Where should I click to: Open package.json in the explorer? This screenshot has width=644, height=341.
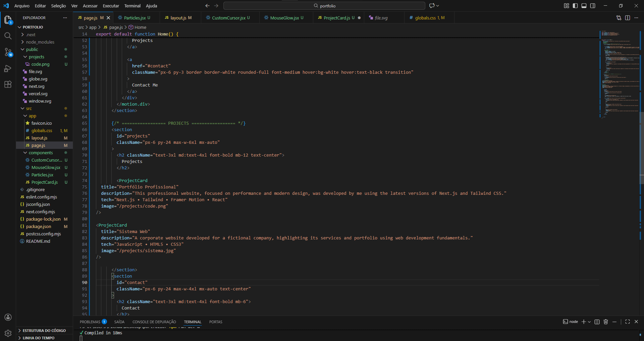pos(39,227)
